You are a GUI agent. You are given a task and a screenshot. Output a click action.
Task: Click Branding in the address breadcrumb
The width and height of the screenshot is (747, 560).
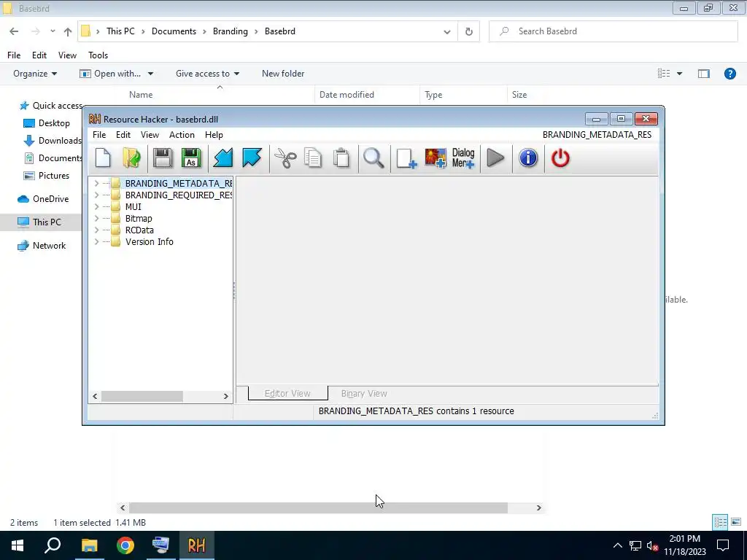(x=230, y=31)
